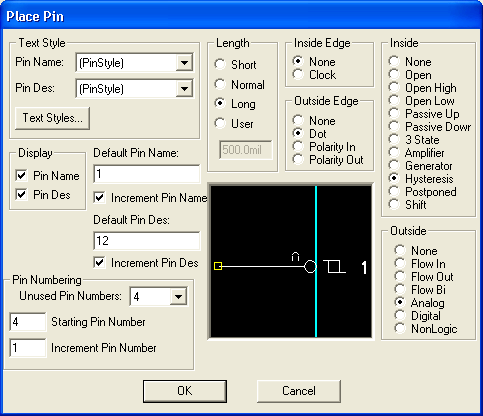
Task: Confirm with the OK button
Action: [x=185, y=391]
